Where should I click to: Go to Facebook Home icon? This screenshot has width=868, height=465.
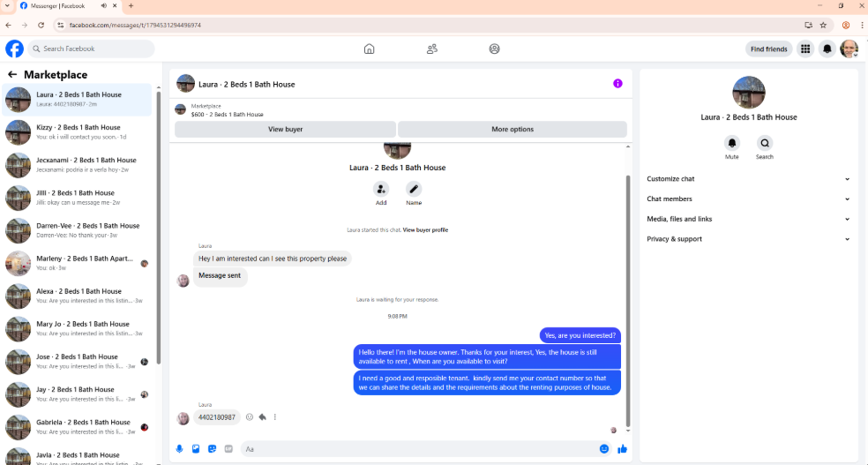[x=370, y=49]
